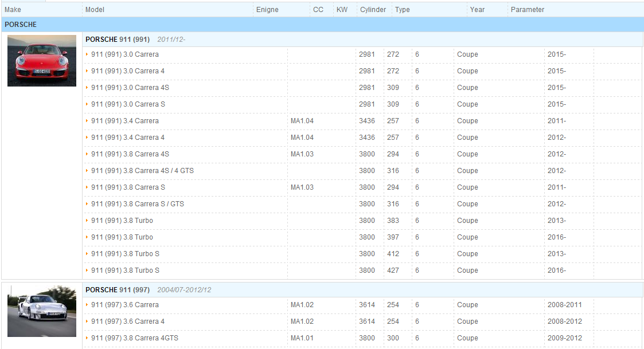Click the Enigne column header
The height and width of the screenshot is (349, 644).
(x=267, y=9)
